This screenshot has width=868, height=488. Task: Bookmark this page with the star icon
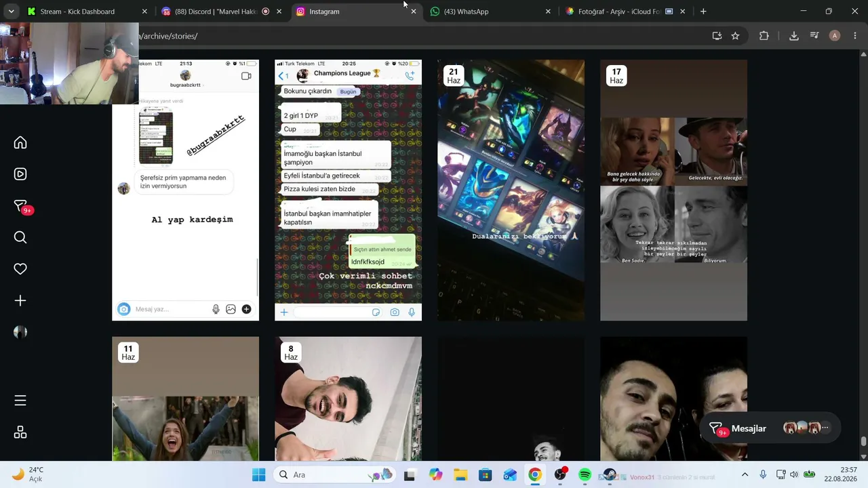pyautogui.click(x=735, y=36)
